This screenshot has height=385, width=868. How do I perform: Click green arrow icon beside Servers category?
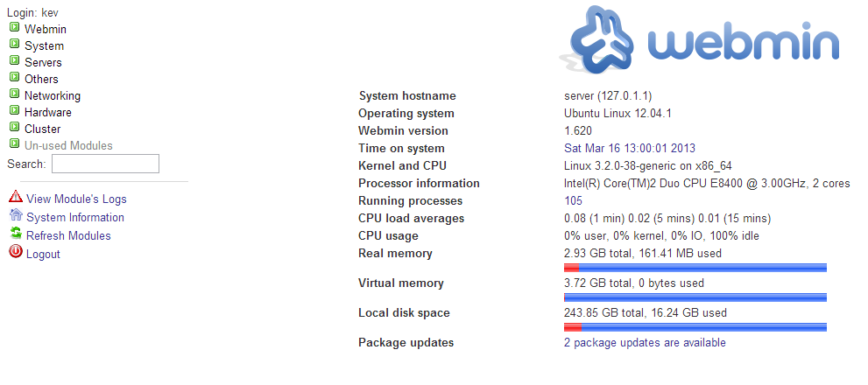[15, 61]
